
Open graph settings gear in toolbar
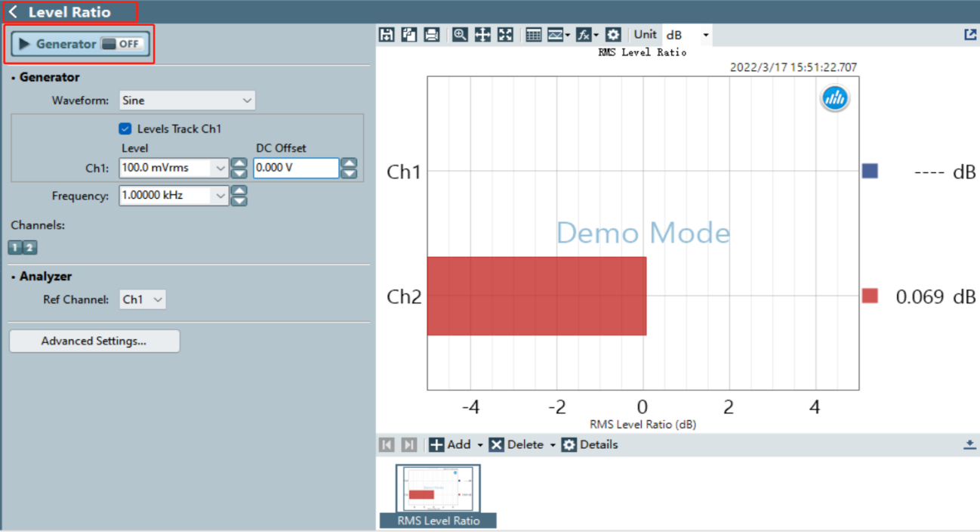pyautogui.click(x=613, y=35)
